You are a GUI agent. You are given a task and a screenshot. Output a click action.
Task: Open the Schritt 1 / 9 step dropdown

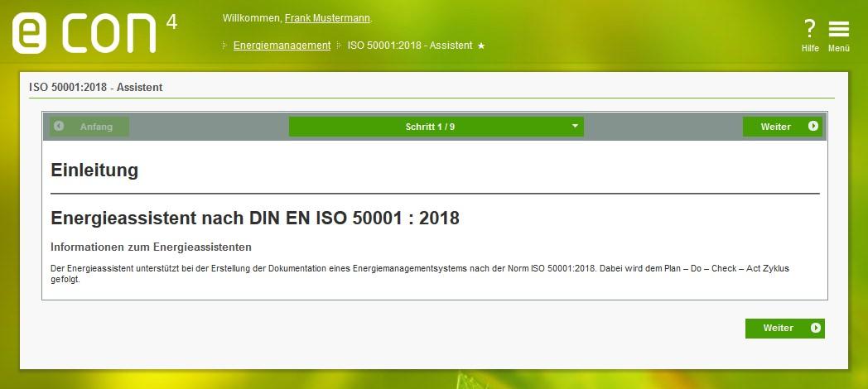coord(436,127)
